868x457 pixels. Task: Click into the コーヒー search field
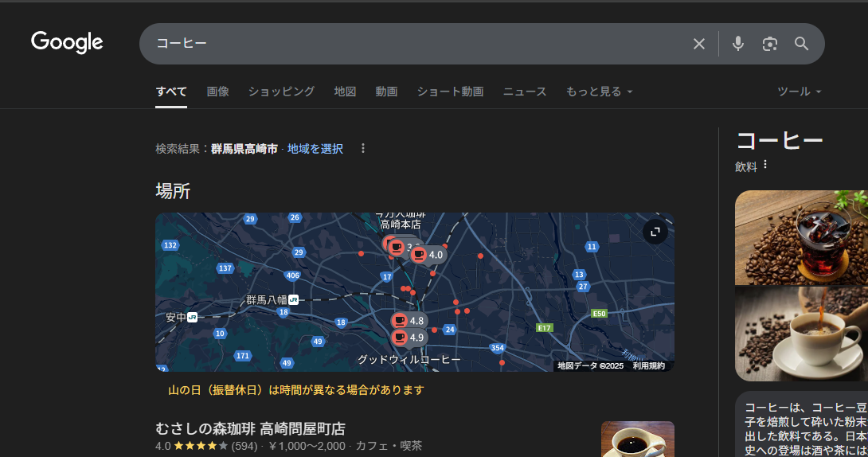click(420, 44)
